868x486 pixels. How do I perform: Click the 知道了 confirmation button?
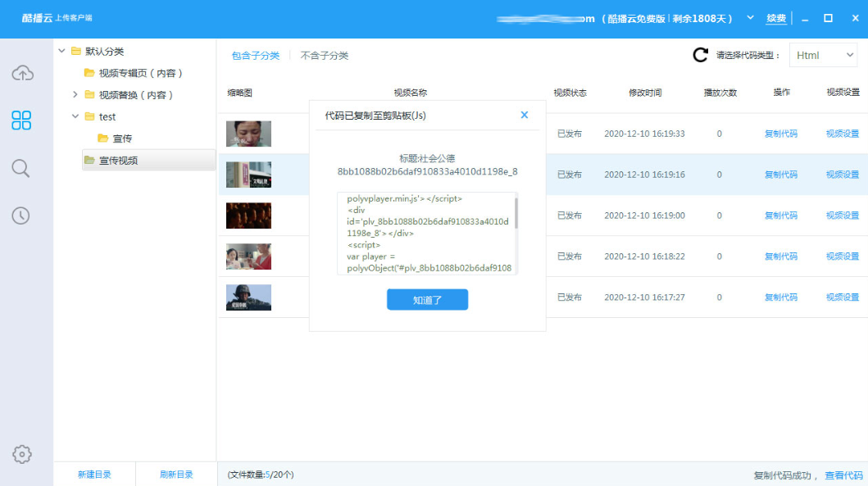[427, 300]
